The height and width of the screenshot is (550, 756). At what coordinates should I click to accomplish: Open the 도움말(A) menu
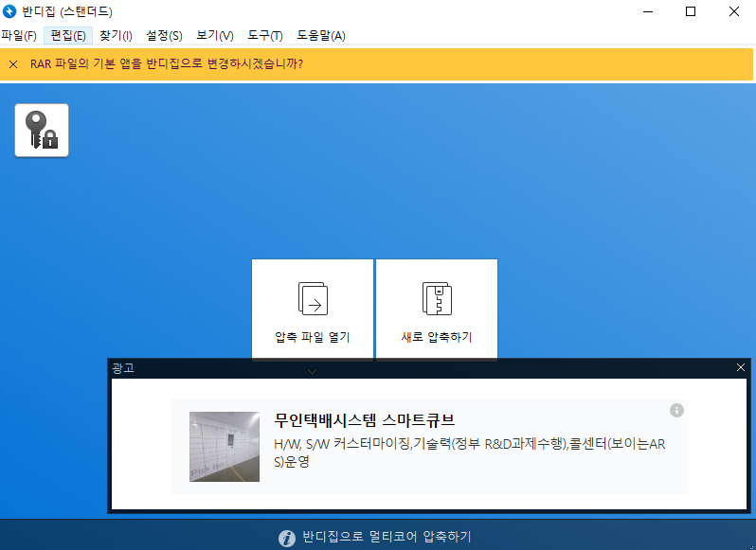(321, 36)
